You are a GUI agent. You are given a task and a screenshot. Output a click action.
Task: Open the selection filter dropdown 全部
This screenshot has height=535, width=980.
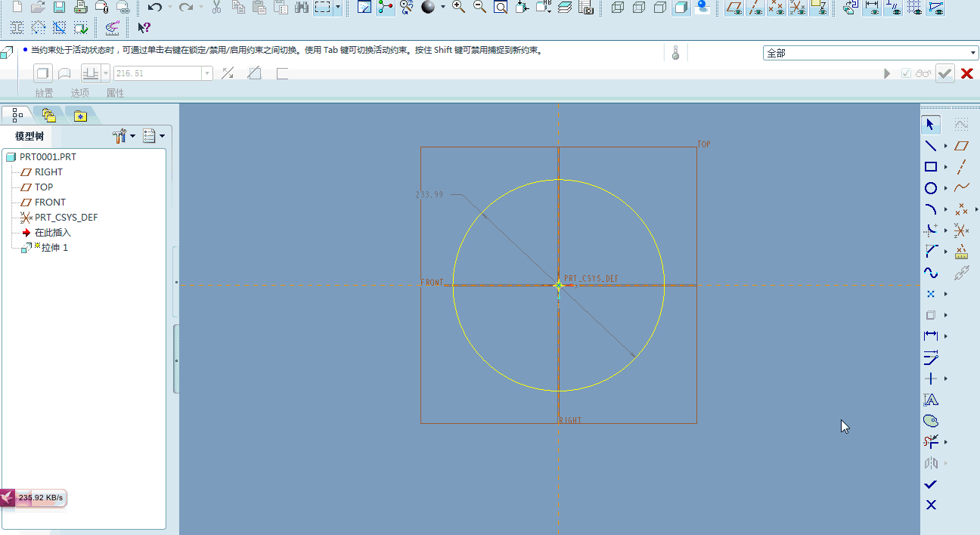pos(871,53)
